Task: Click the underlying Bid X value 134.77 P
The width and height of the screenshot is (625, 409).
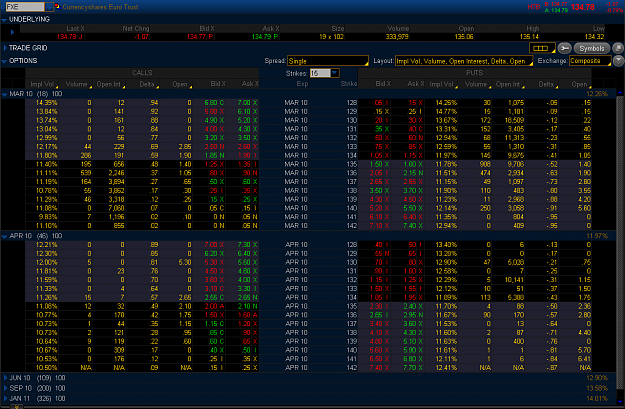Action: click(x=200, y=37)
